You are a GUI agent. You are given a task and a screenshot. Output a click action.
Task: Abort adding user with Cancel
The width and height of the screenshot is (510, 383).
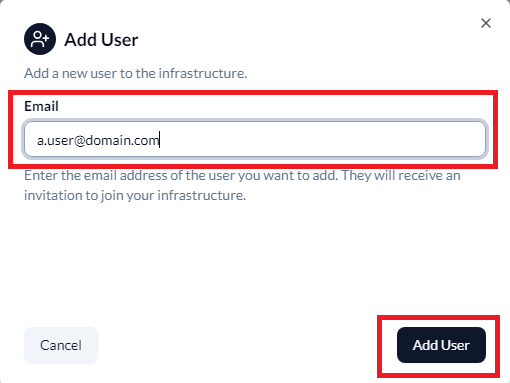pyautogui.click(x=61, y=345)
